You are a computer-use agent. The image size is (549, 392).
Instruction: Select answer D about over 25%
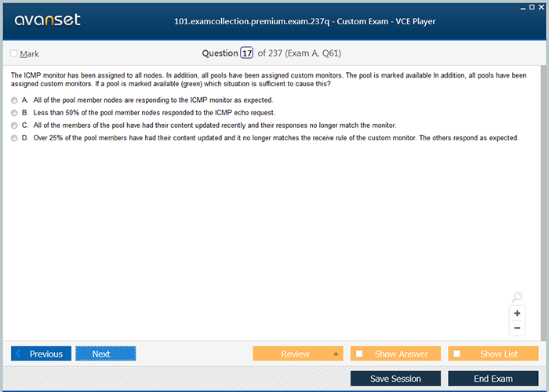point(14,138)
